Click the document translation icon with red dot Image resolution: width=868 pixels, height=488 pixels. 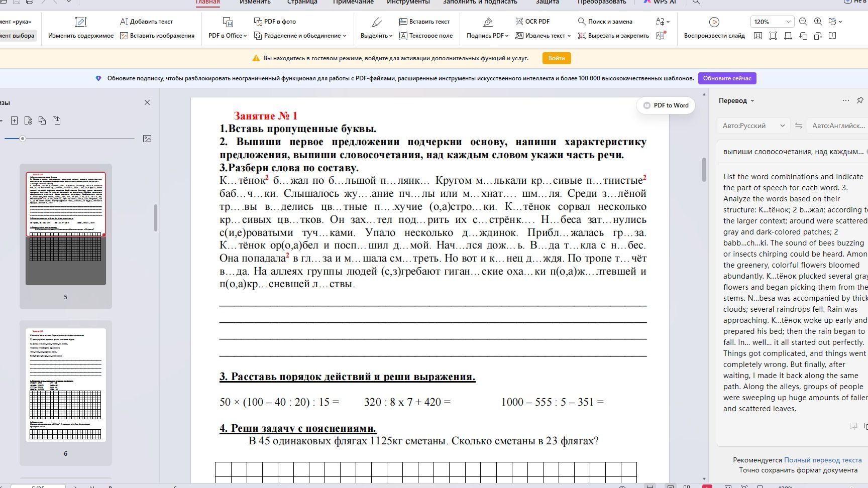tap(661, 36)
